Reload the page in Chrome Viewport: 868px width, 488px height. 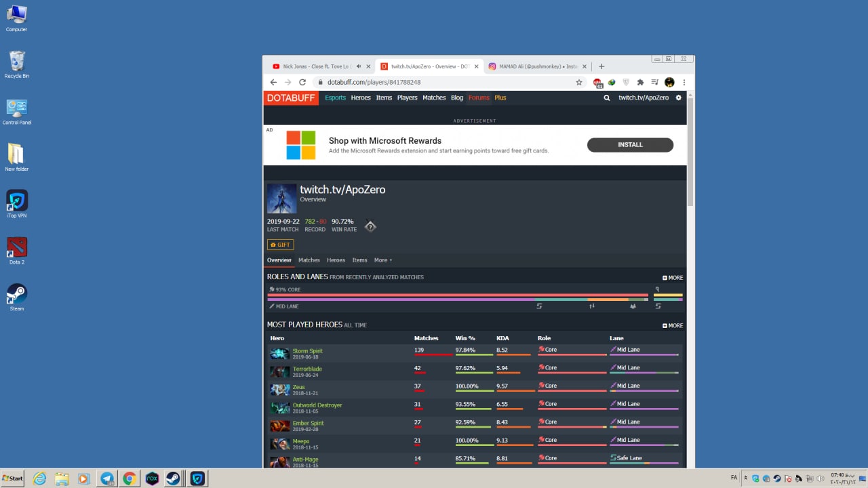click(302, 82)
